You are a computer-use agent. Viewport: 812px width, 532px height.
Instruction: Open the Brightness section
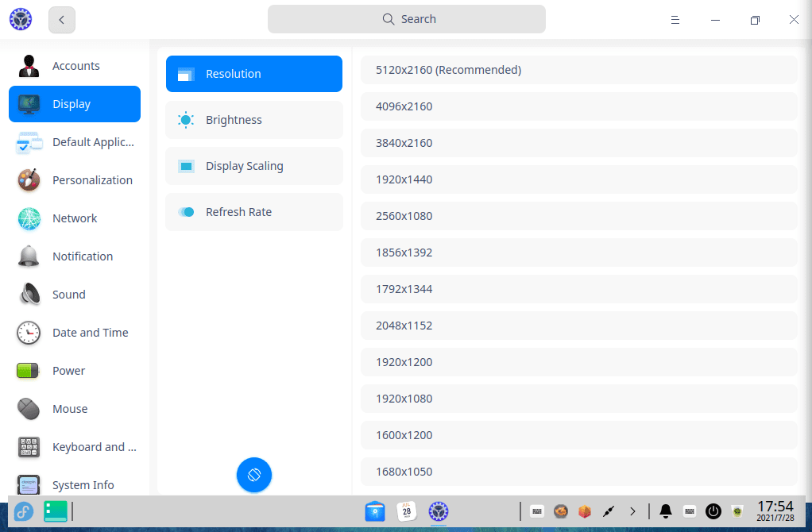[253, 120]
